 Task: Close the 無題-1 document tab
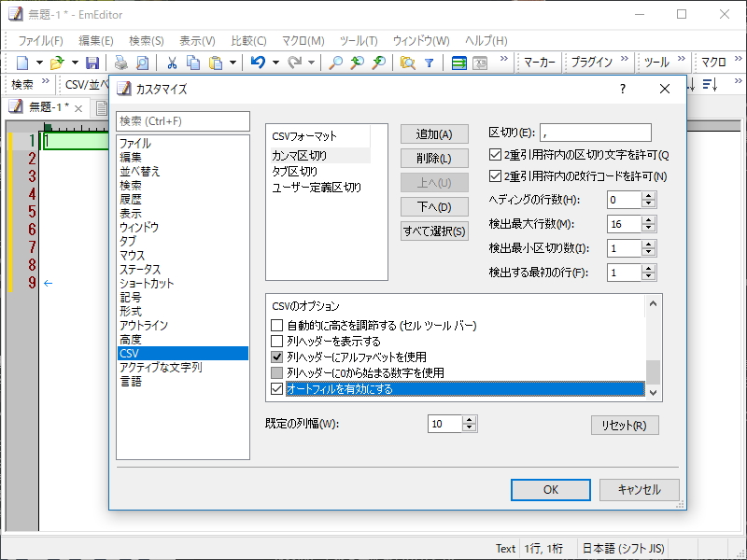(x=78, y=108)
